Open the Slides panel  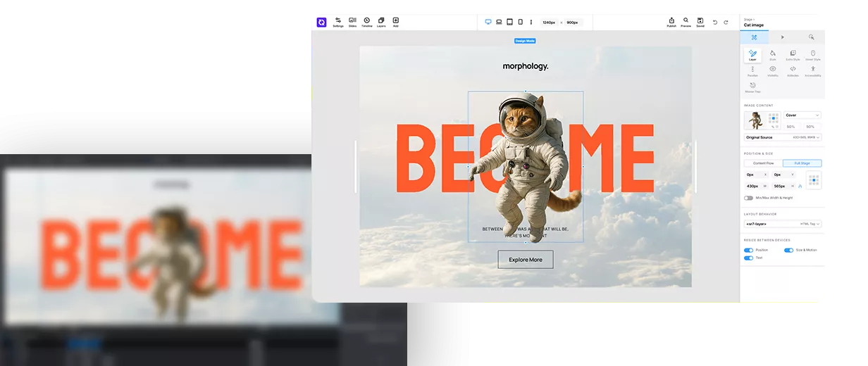352,22
